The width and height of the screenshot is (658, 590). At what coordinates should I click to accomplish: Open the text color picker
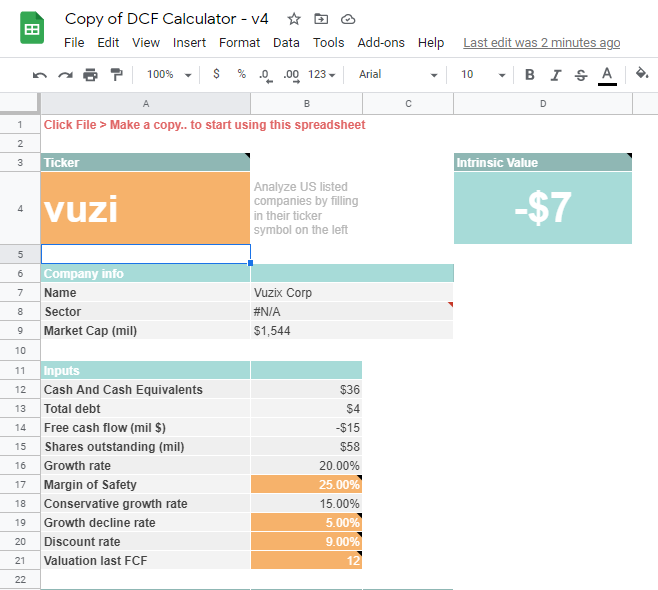pos(607,76)
